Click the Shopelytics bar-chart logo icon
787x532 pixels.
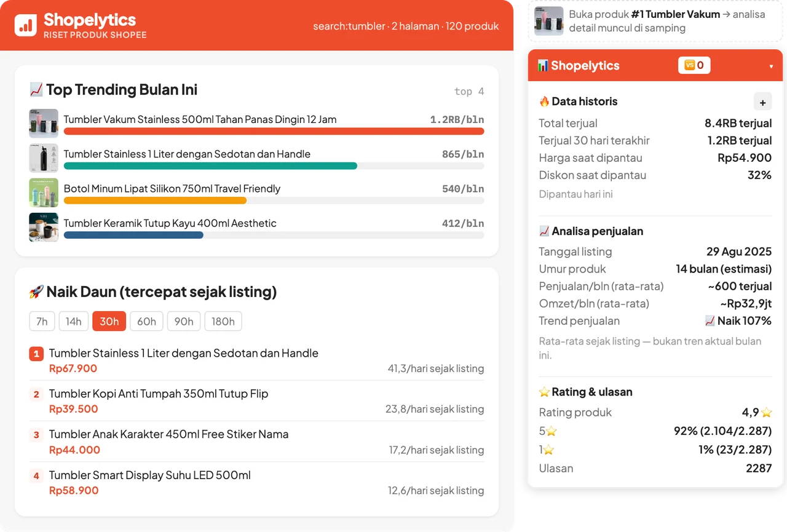[x=26, y=25]
